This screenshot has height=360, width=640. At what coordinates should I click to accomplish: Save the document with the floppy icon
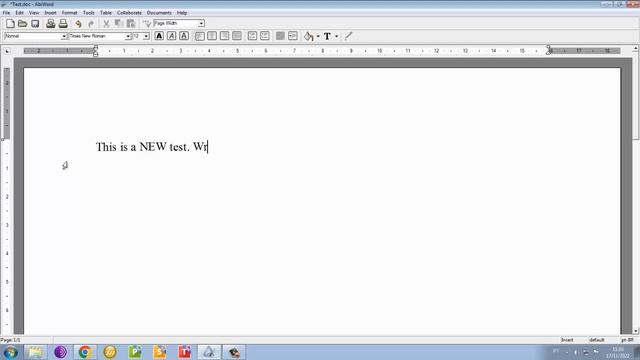pyautogui.click(x=35, y=24)
